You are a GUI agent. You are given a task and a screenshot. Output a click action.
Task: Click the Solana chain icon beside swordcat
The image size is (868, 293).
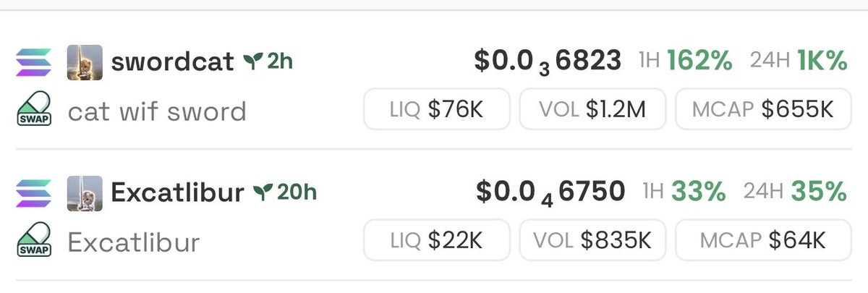point(33,62)
